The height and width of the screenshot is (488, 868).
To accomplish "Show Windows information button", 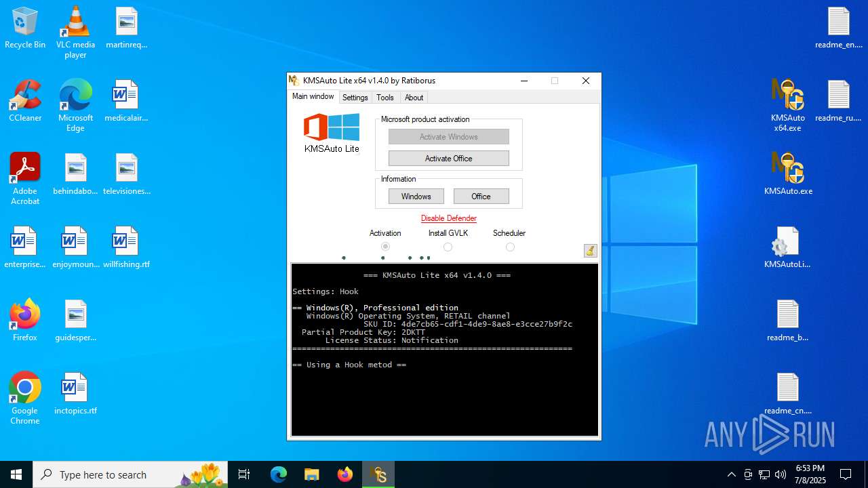I will [x=416, y=197].
